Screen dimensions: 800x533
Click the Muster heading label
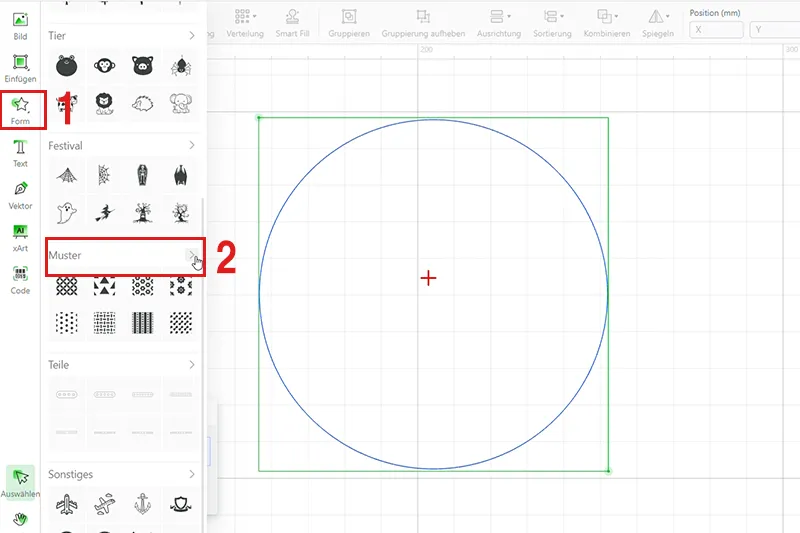click(65, 255)
